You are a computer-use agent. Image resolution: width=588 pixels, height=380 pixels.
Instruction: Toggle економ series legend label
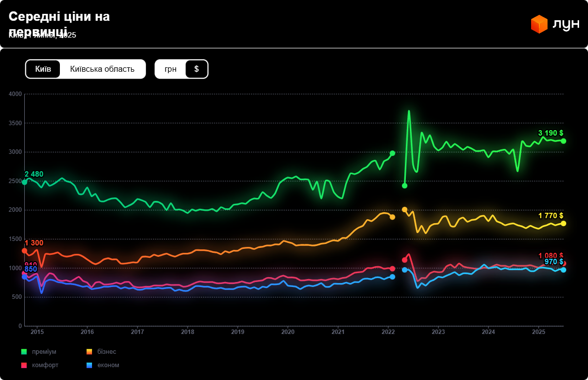(108, 365)
